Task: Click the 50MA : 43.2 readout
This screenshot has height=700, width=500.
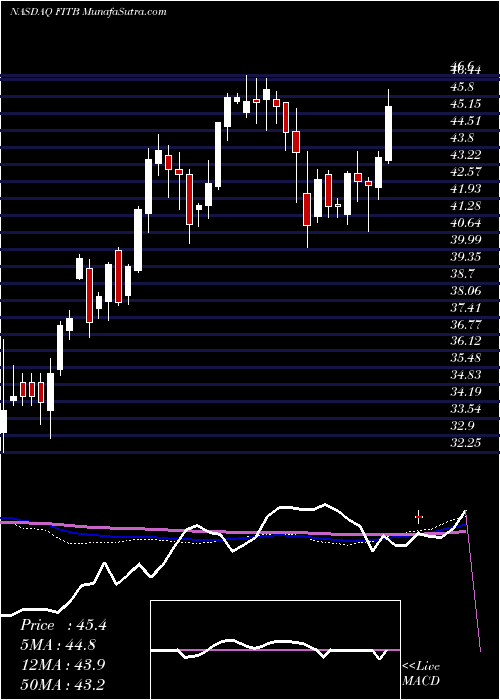Action: click(x=62, y=684)
